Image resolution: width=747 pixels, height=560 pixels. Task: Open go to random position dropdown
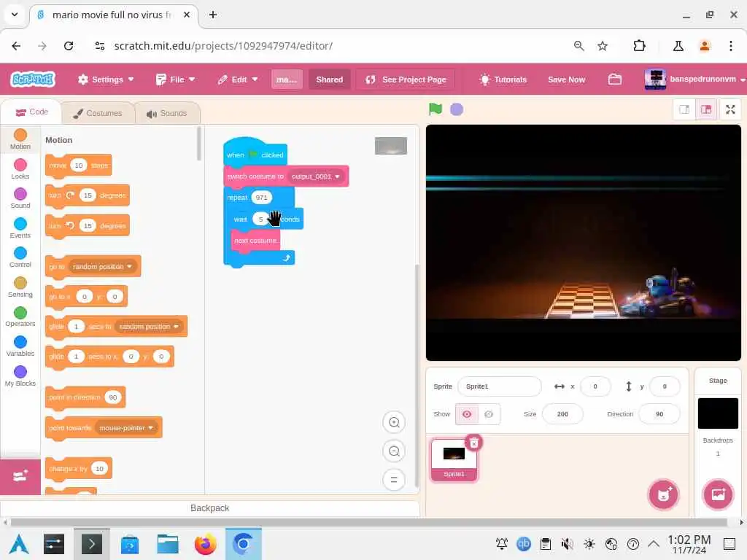[x=102, y=267]
